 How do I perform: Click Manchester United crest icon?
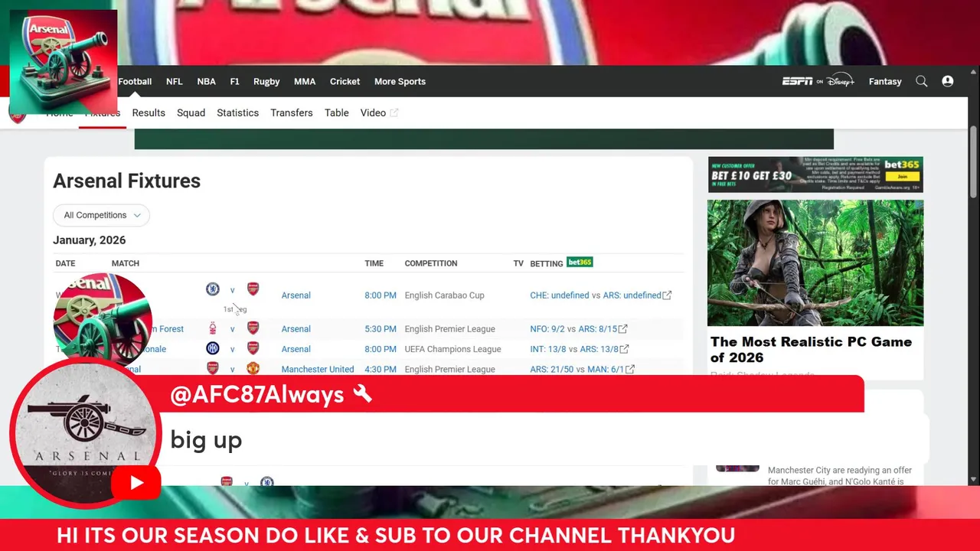253,368
